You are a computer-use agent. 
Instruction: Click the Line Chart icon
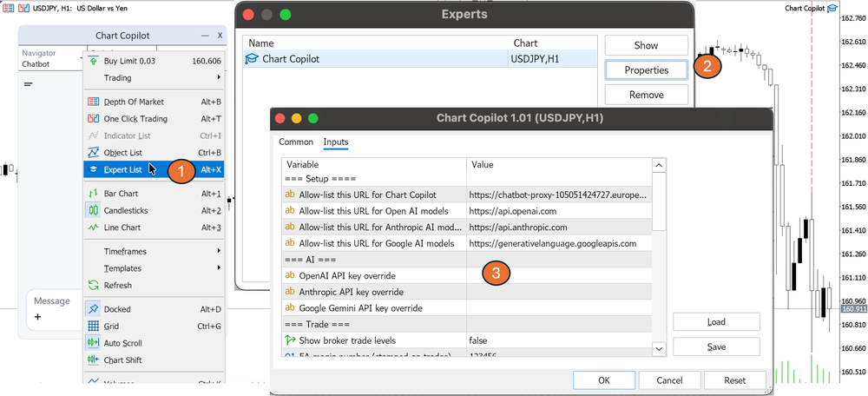(x=94, y=228)
